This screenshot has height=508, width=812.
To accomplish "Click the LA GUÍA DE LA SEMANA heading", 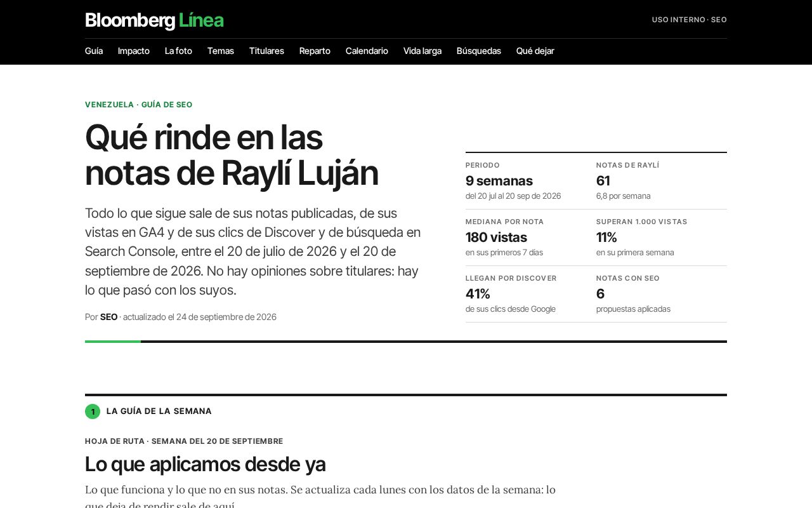I will coord(159,411).
